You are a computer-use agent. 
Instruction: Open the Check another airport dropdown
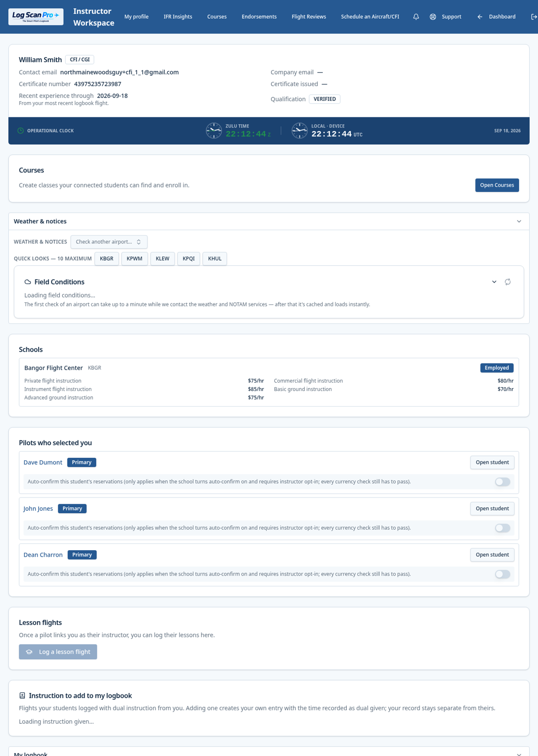coord(109,242)
